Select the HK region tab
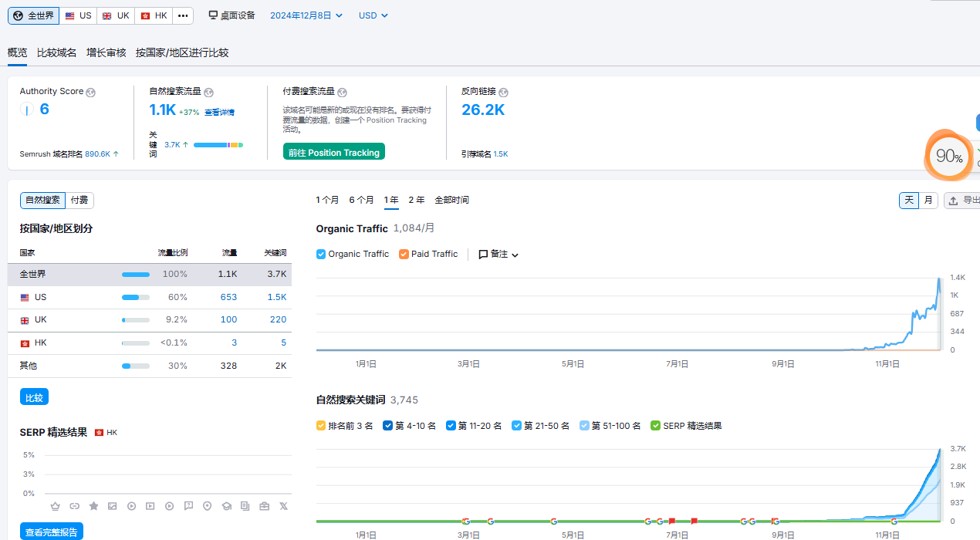 154,15
